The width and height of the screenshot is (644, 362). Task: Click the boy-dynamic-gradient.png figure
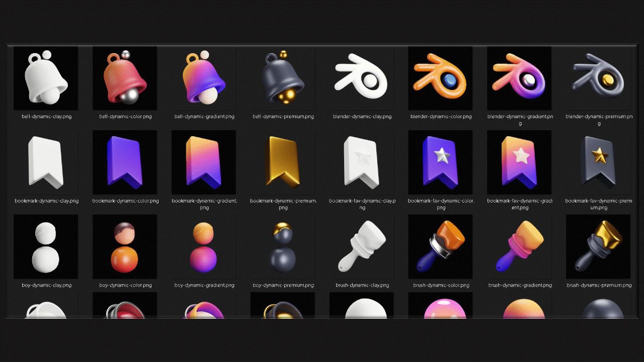(x=204, y=247)
